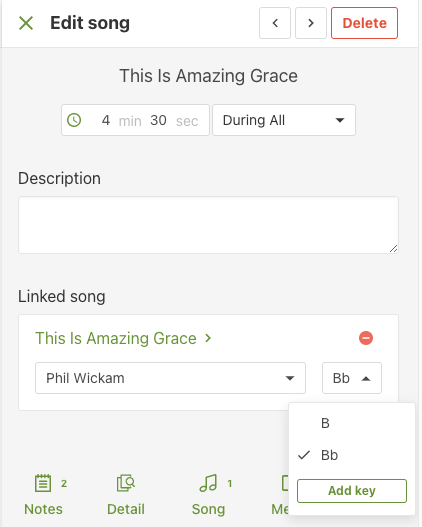
Task: Collapse the Bb key dropdown
Action: [x=352, y=378]
